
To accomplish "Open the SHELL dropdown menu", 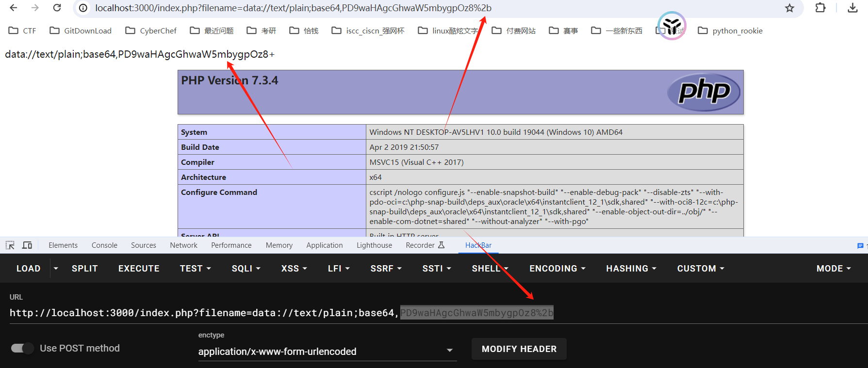I will pyautogui.click(x=490, y=269).
